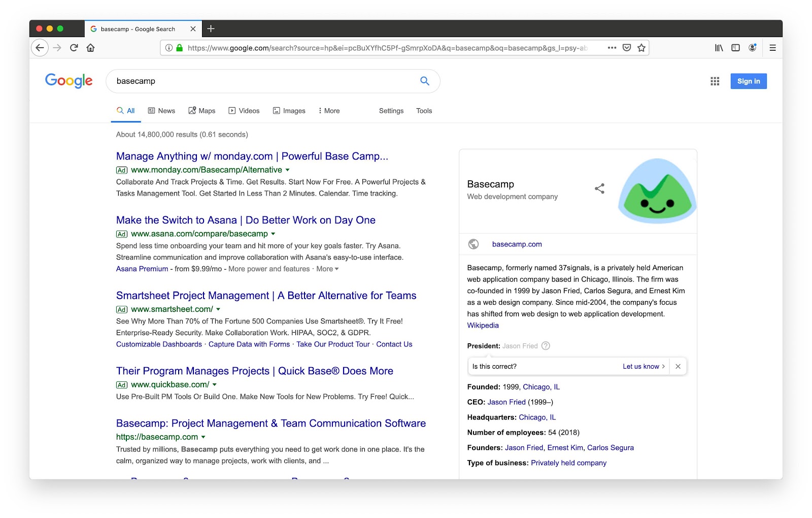Open the Smartsheet Contact Us sitelink
The image size is (812, 518).
coord(394,344)
